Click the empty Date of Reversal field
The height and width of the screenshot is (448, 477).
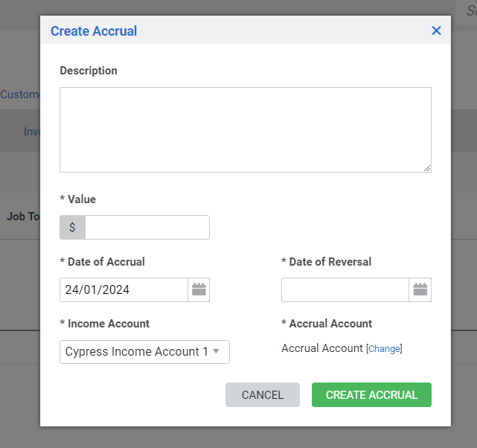pyautogui.click(x=345, y=289)
